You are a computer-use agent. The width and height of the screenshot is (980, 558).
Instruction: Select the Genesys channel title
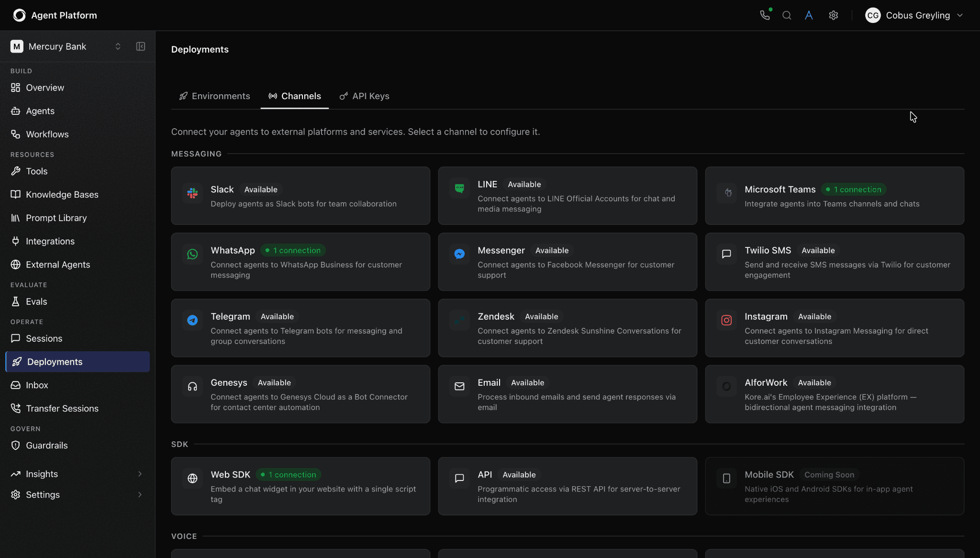[x=229, y=383]
